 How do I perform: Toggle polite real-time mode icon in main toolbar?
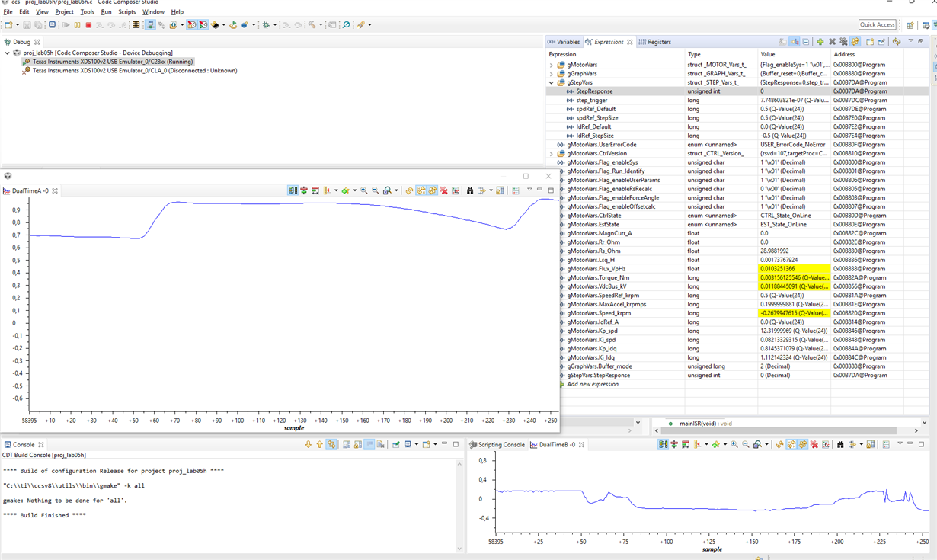click(x=203, y=25)
